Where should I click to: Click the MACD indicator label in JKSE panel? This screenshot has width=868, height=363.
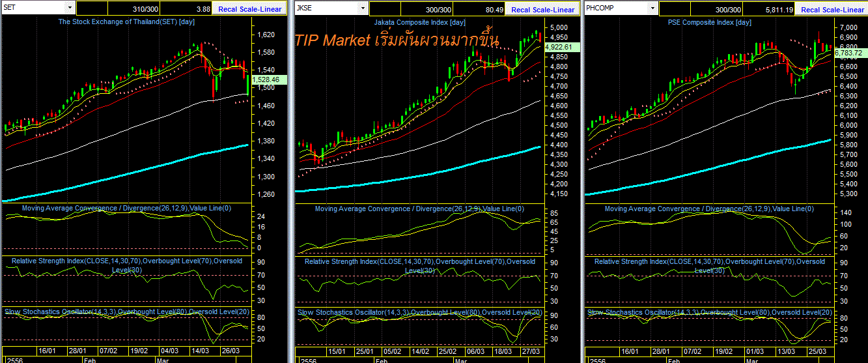coord(419,209)
